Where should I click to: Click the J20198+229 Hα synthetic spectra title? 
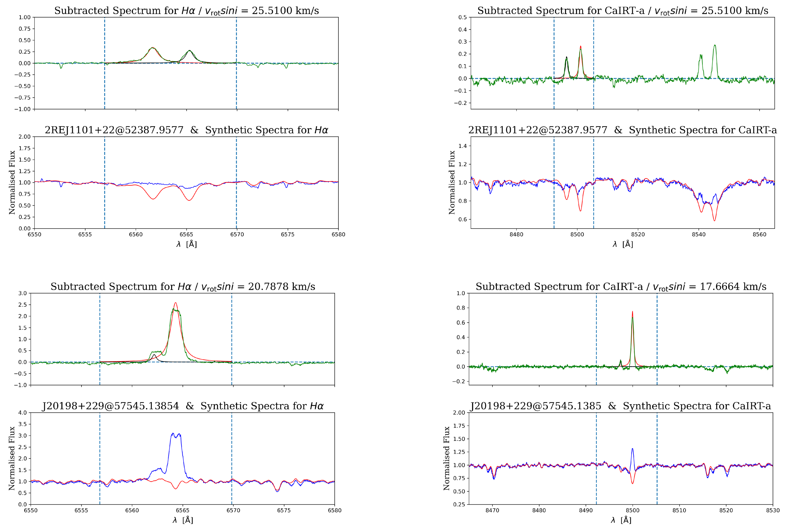click(x=183, y=406)
